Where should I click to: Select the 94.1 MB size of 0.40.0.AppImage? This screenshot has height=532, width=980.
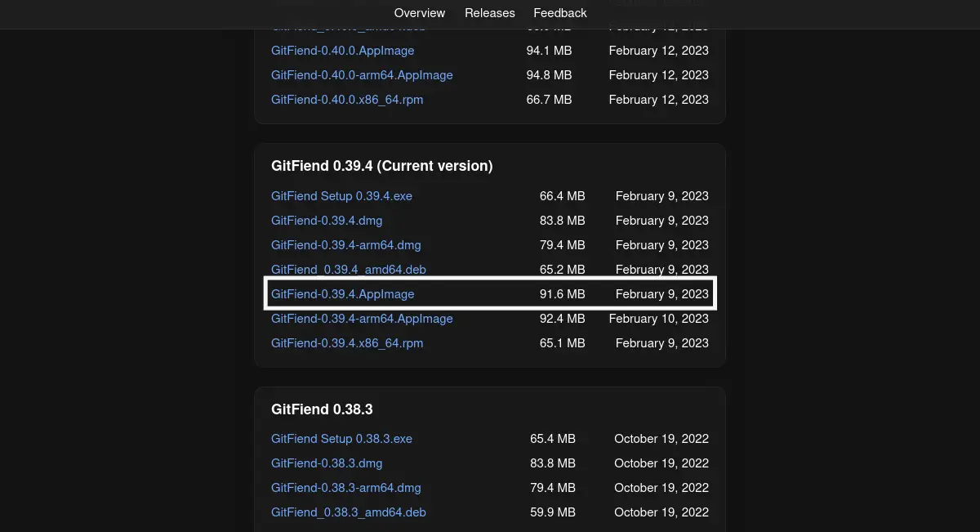(550, 51)
